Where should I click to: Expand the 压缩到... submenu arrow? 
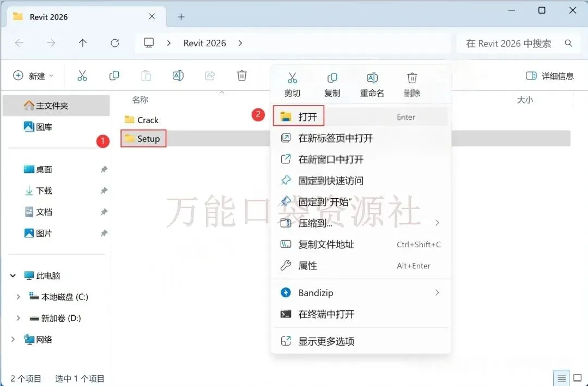437,223
